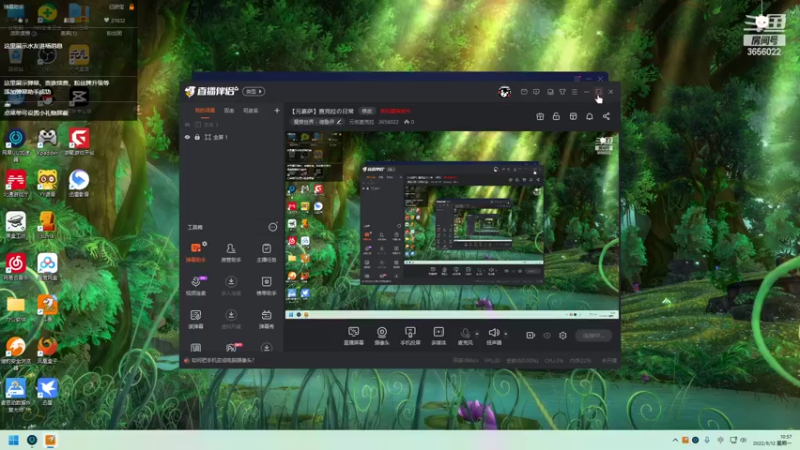Open round browser icon on taskbar
This screenshot has height=450, width=800.
(32, 440)
